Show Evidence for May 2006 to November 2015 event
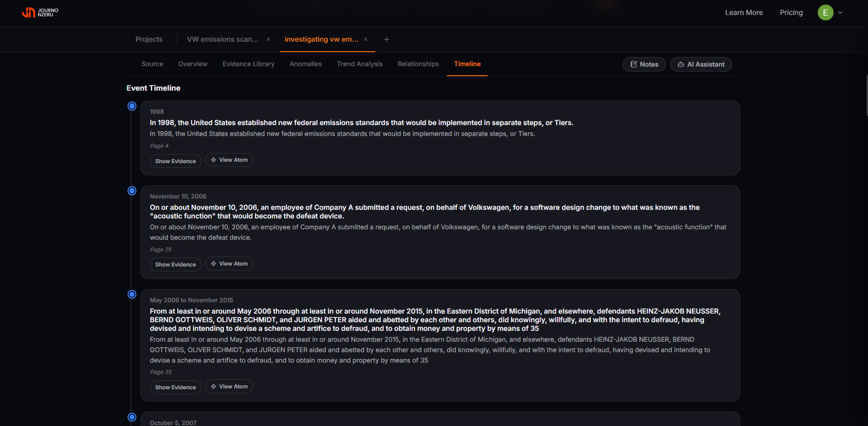 coord(176,387)
